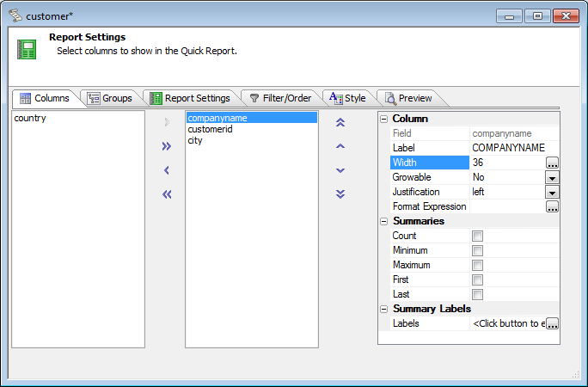
Task: Move selected column to top
Action: click(340, 122)
